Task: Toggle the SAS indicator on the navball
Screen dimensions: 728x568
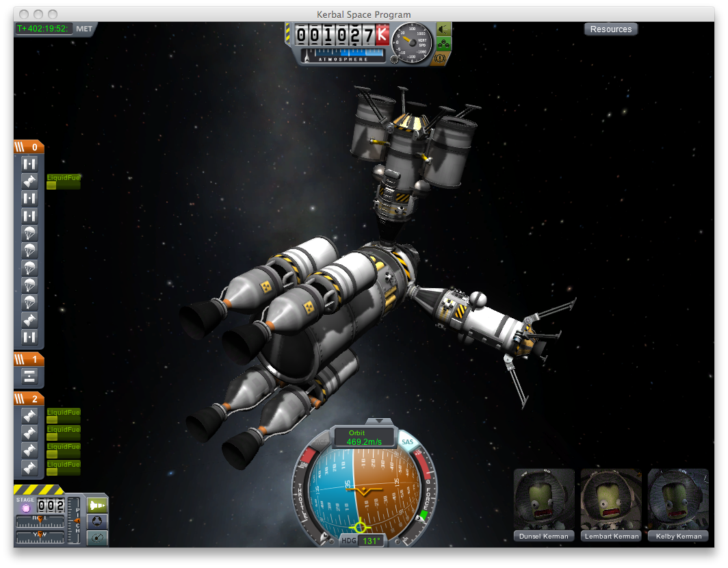Action: [x=407, y=441]
